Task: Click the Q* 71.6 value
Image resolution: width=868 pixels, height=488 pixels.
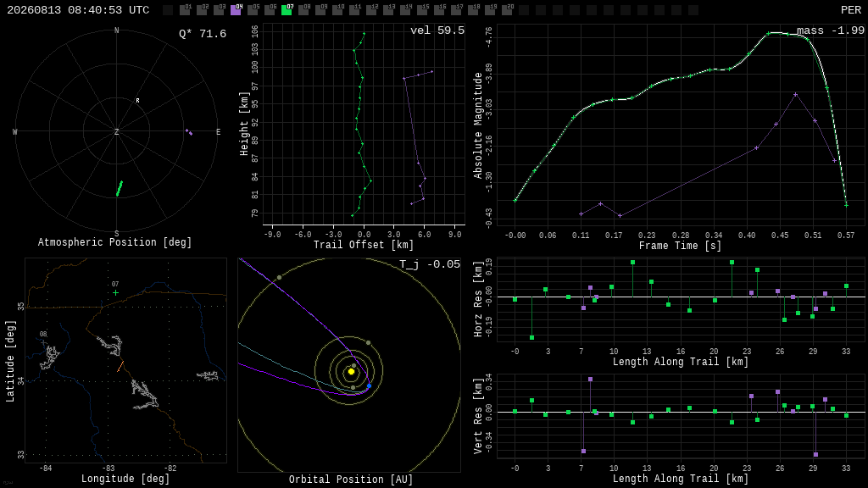Action: tap(203, 34)
